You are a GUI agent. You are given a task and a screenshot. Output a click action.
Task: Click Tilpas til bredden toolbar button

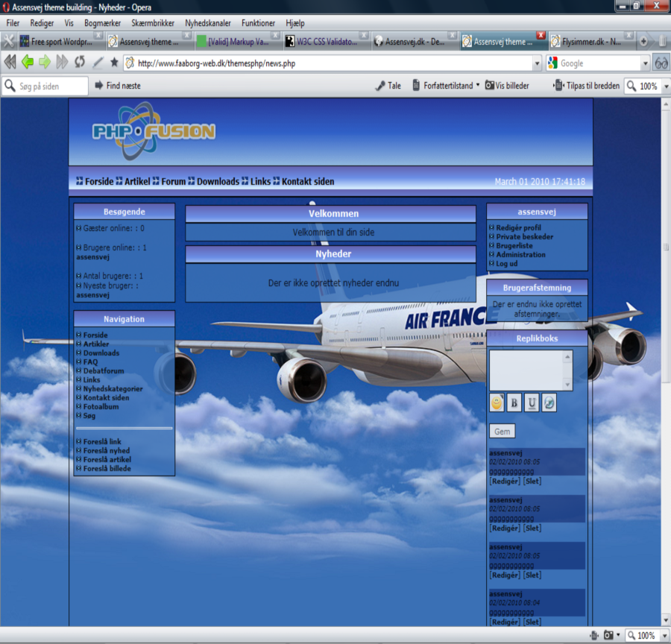click(586, 86)
